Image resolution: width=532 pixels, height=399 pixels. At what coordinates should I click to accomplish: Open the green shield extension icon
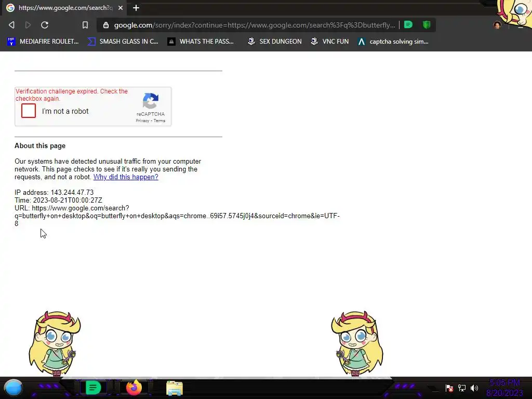point(427,25)
